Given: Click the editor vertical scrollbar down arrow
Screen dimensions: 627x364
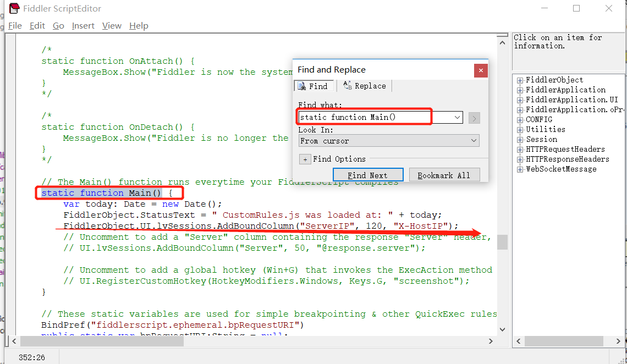Looking at the screenshot, I should (x=502, y=330).
